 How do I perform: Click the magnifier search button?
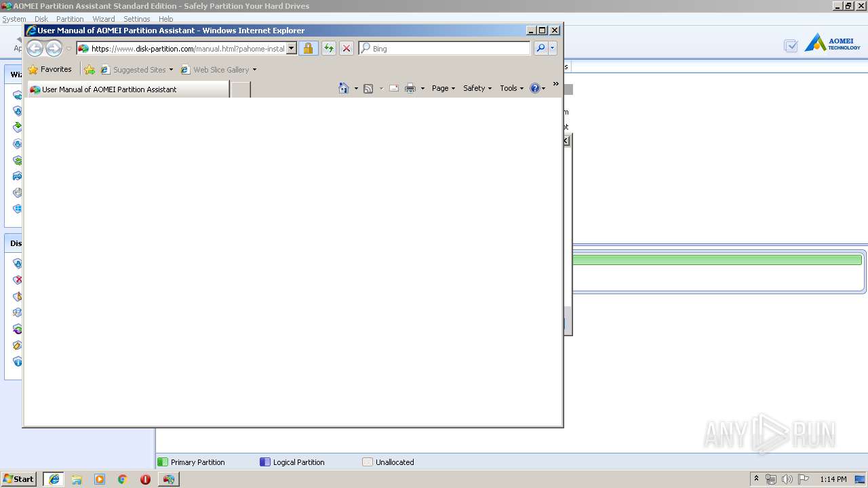point(540,48)
